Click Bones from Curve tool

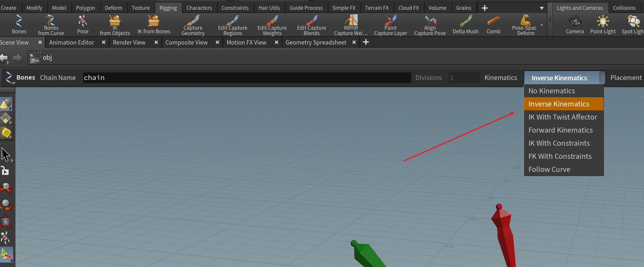pos(51,25)
